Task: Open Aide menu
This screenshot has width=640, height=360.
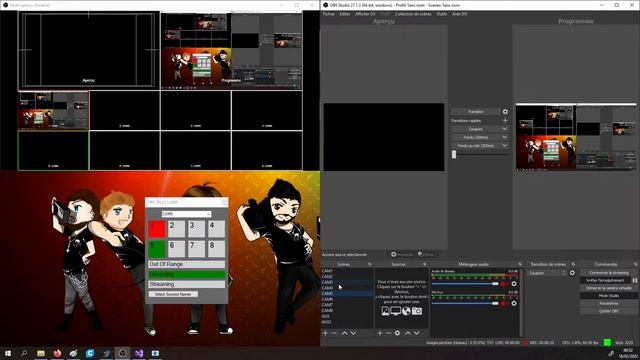Action: point(459,14)
